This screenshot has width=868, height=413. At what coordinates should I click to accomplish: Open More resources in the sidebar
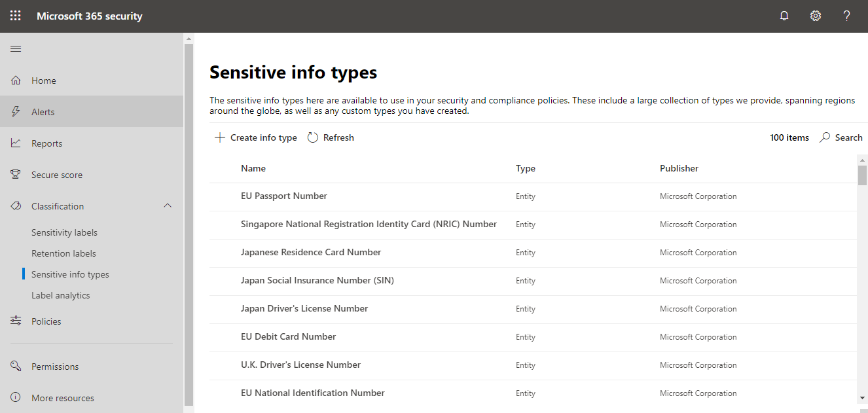tap(92, 398)
